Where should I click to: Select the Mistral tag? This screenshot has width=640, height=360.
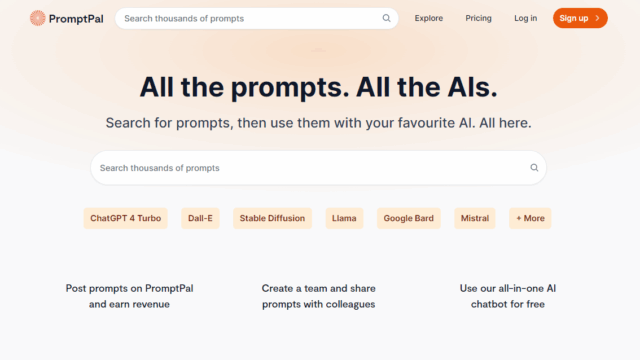click(475, 218)
